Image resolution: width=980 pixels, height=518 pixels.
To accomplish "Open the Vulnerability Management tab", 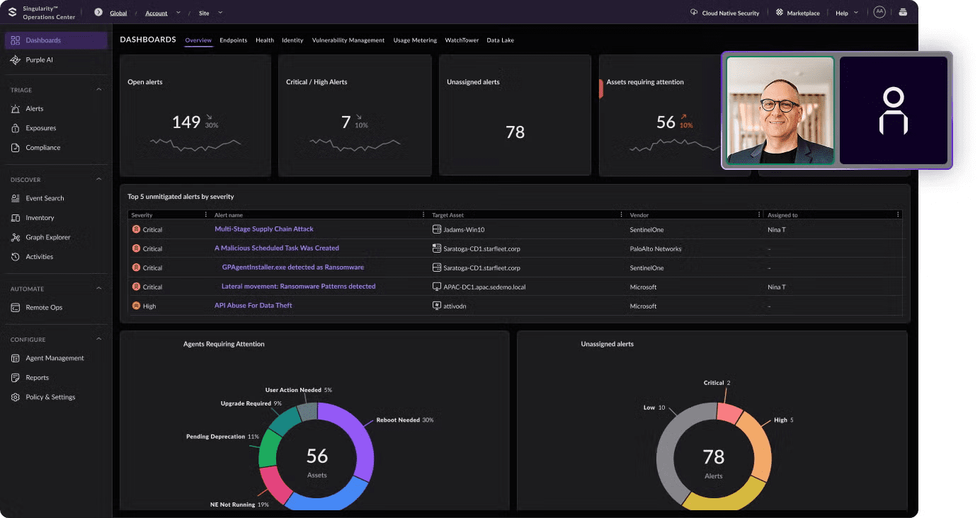I will (x=348, y=40).
